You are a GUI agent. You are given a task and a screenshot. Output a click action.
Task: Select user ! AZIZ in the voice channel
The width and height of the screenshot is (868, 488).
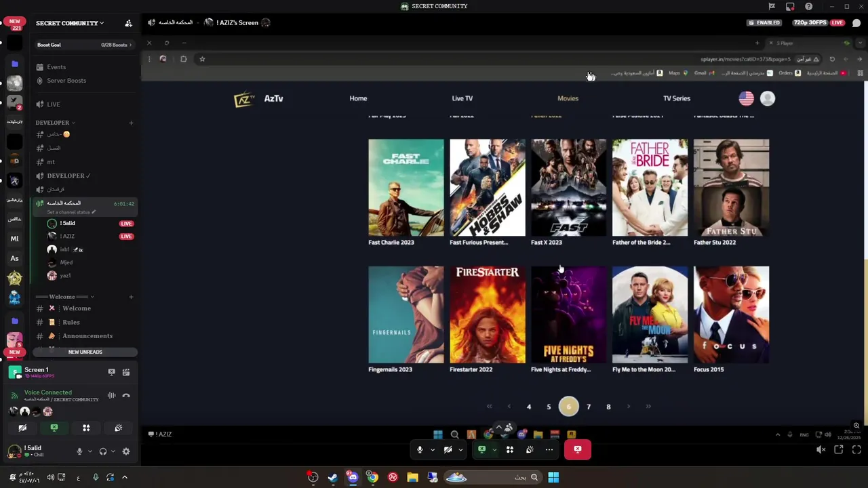67,236
